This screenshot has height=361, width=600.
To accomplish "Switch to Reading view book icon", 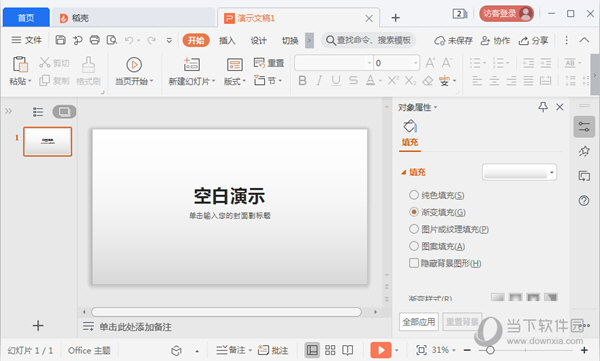I will pos(347,350).
